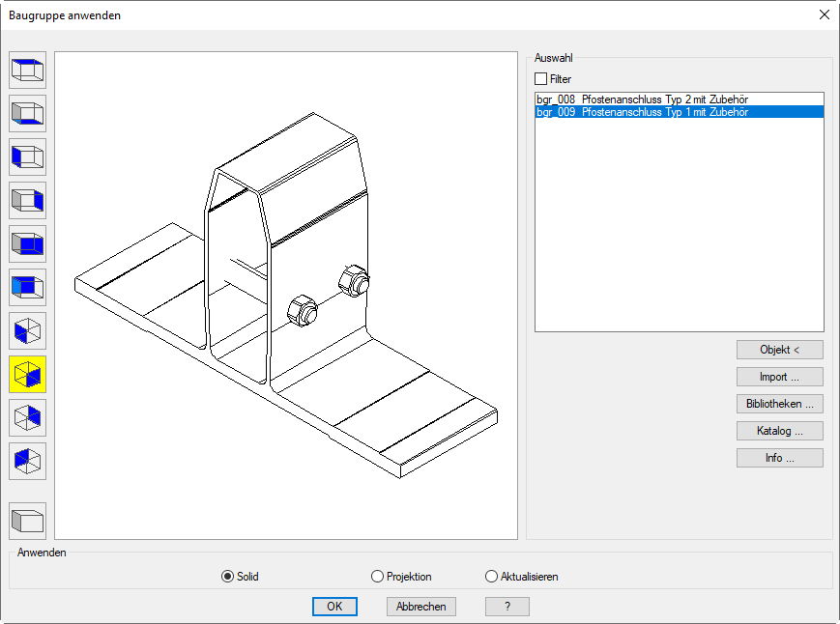The image size is (840, 624).
Task: Open the Katalog button
Action: (x=779, y=431)
